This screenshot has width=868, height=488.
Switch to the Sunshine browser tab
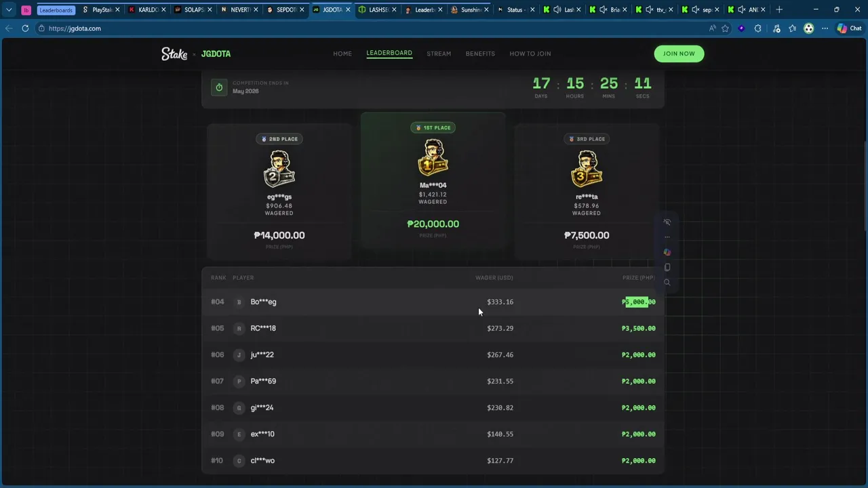point(471,9)
